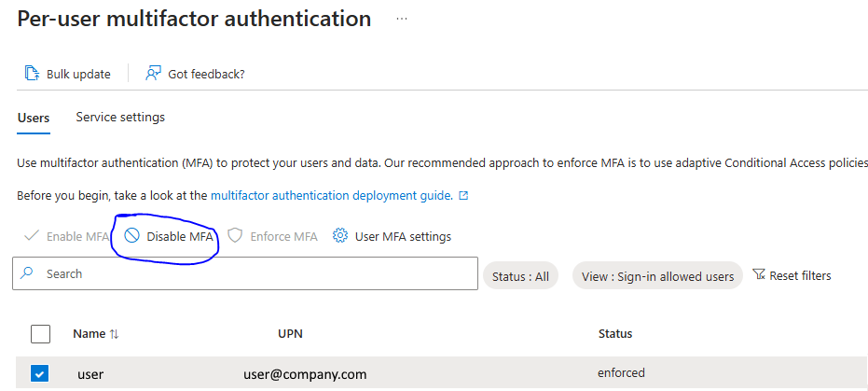Reset filters on the user list

point(792,275)
